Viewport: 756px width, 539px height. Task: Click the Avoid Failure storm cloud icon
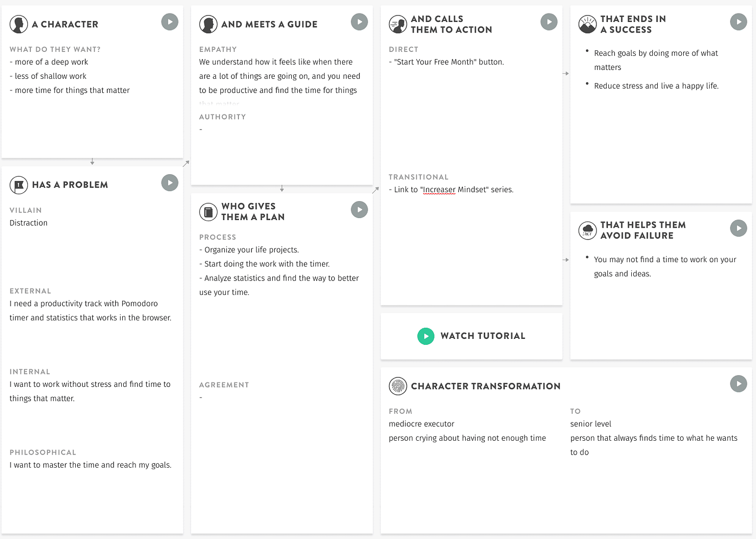[x=587, y=230]
